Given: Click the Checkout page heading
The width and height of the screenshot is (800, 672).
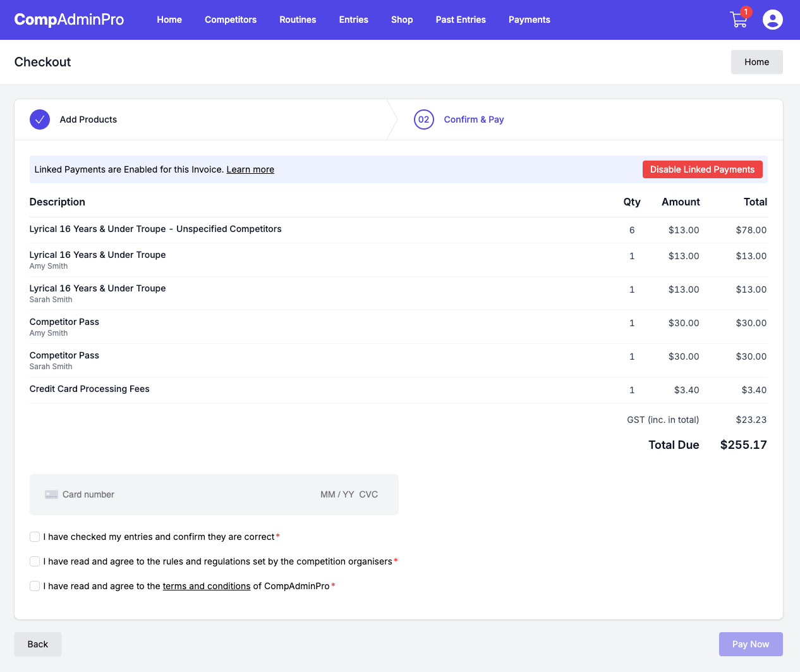Looking at the screenshot, I should [x=42, y=62].
